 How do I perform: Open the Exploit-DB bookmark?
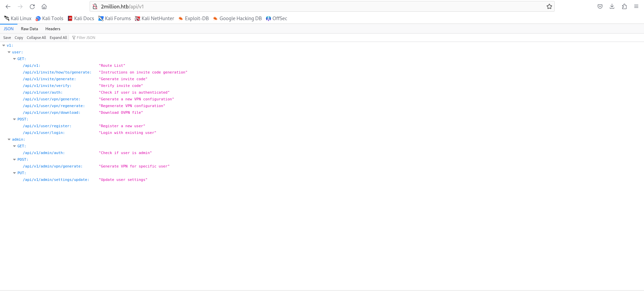pos(193,18)
